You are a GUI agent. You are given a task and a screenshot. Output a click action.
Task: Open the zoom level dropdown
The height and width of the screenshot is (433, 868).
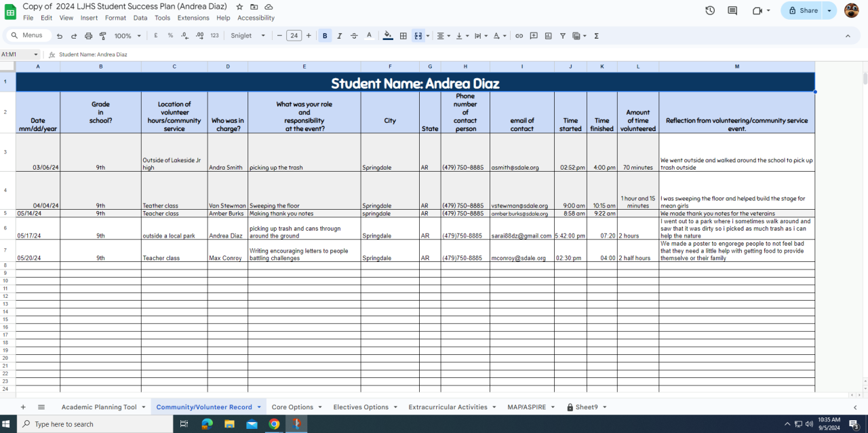click(127, 36)
